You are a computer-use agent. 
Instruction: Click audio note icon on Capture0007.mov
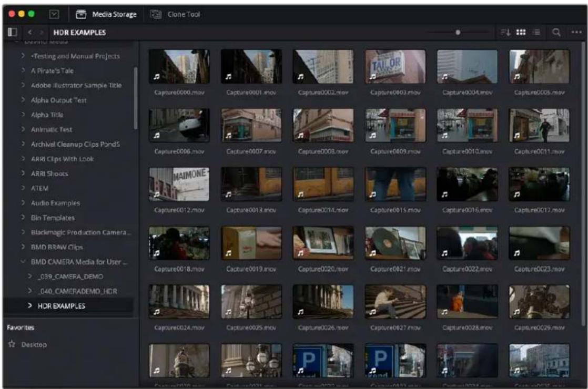[x=228, y=136]
